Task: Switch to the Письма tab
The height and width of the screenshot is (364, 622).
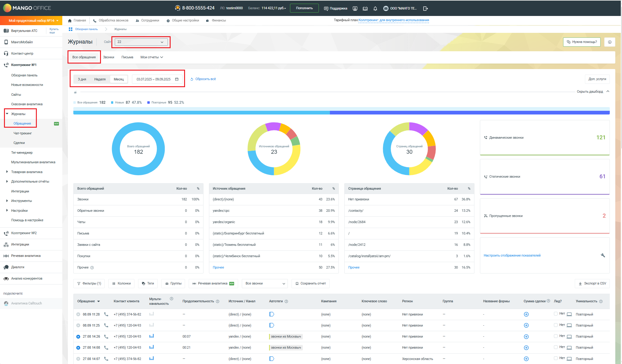Action: (x=127, y=57)
